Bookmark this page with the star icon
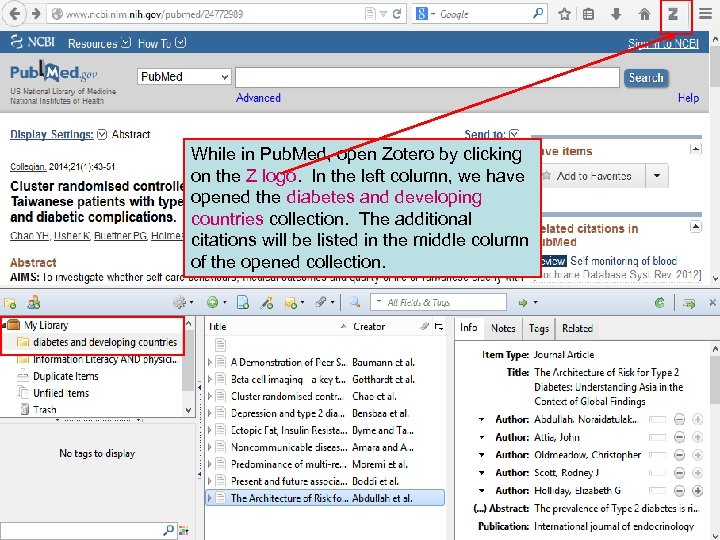This screenshot has height=540, width=720. point(564,14)
